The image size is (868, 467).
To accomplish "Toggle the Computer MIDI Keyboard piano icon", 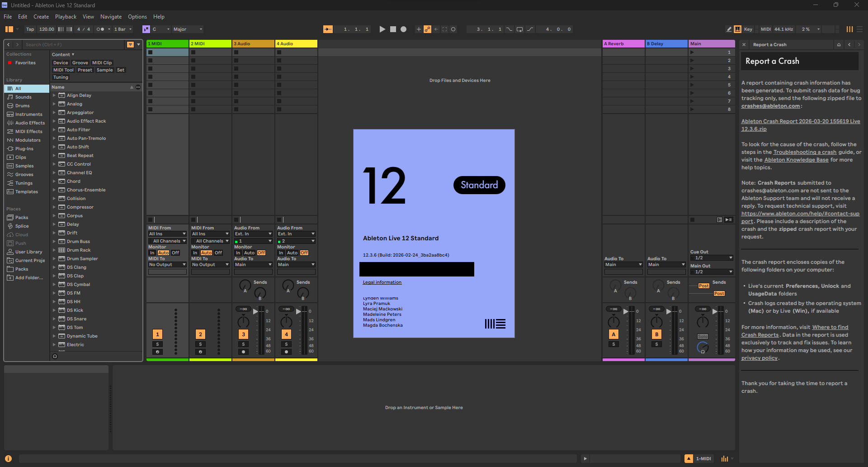I will 738,29.
